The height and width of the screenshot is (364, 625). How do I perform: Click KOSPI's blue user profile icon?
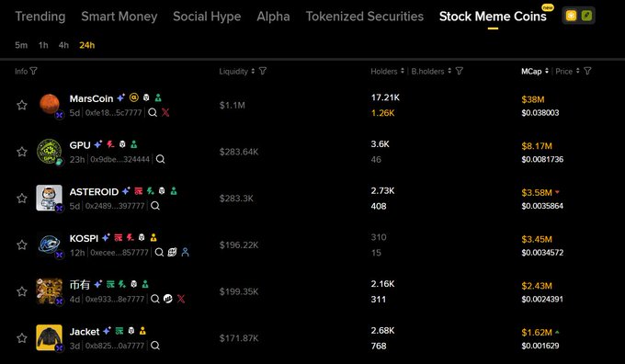pyautogui.click(x=185, y=252)
